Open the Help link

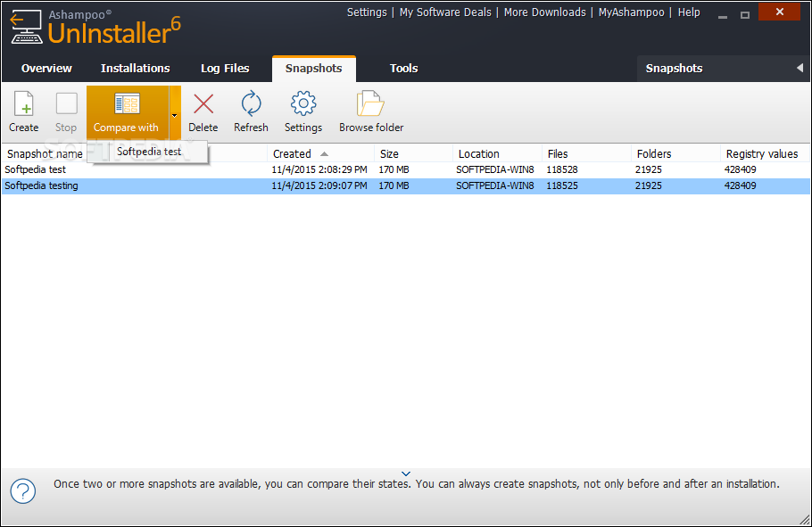tap(689, 12)
